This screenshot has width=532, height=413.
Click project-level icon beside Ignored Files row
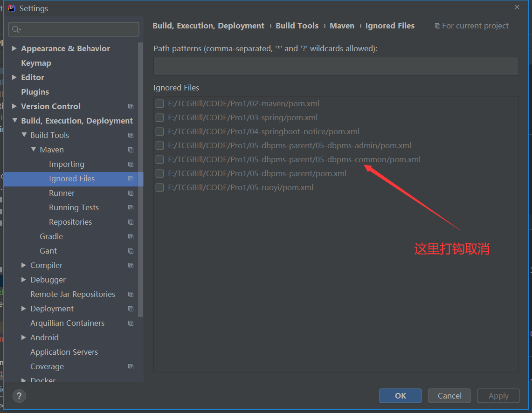click(131, 179)
